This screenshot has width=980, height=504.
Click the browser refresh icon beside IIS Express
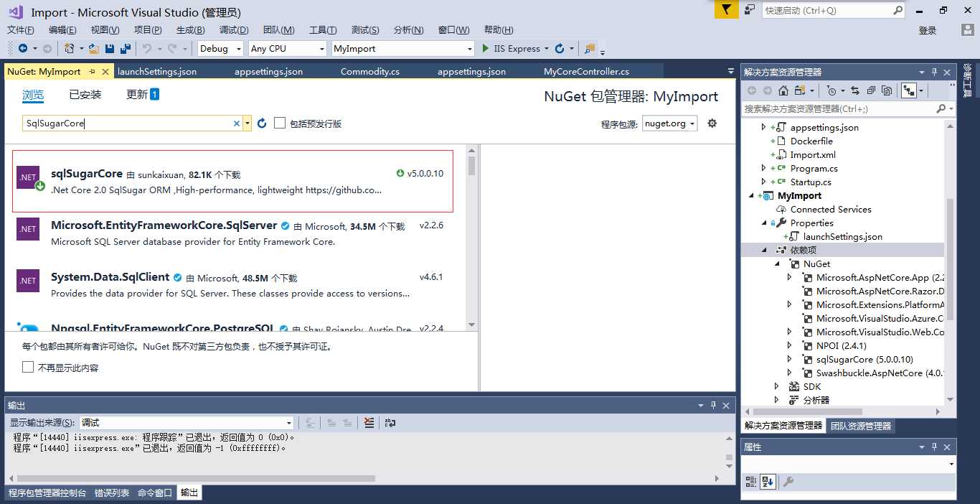[x=560, y=49]
